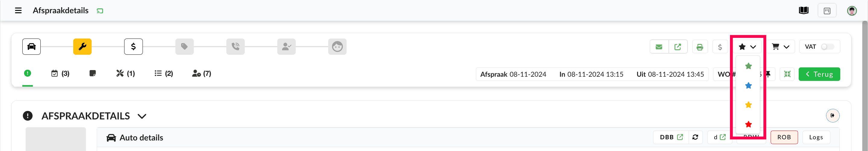Collapse the Afspraakdetails section chevron

(x=142, y=116)
